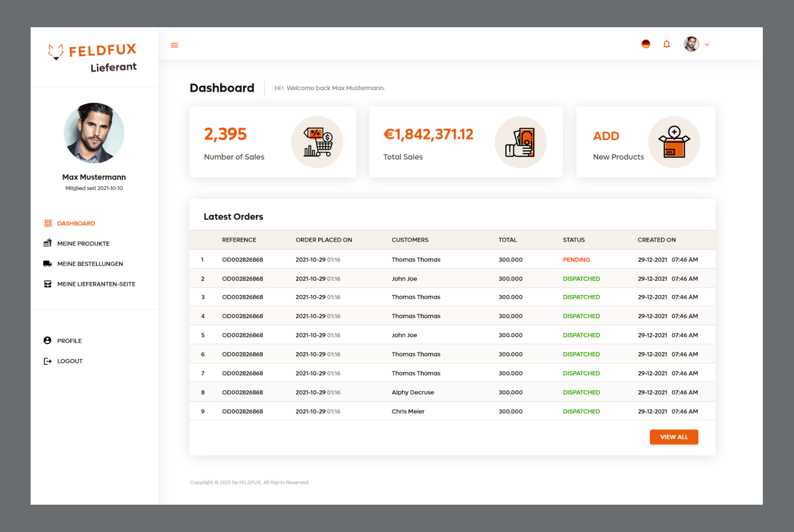Open the notification bell
Image resolution: width=794 pixels, height=532 pixels.
pos(666,44)
